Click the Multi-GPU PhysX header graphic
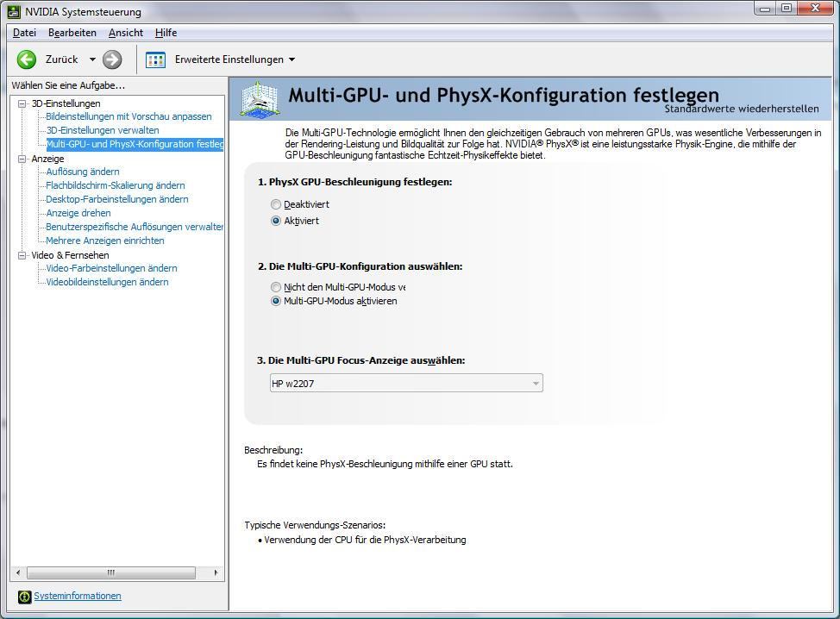The image size is (840, 619). pos(260,98)
